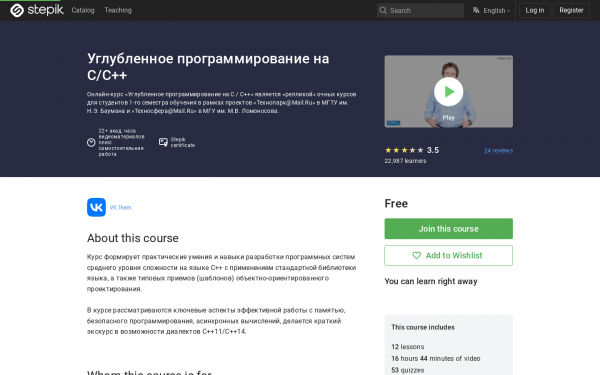The width and height of the screenshot is (600, 375).
Task: Open the 24 reviews link
Action: [498, 150]
